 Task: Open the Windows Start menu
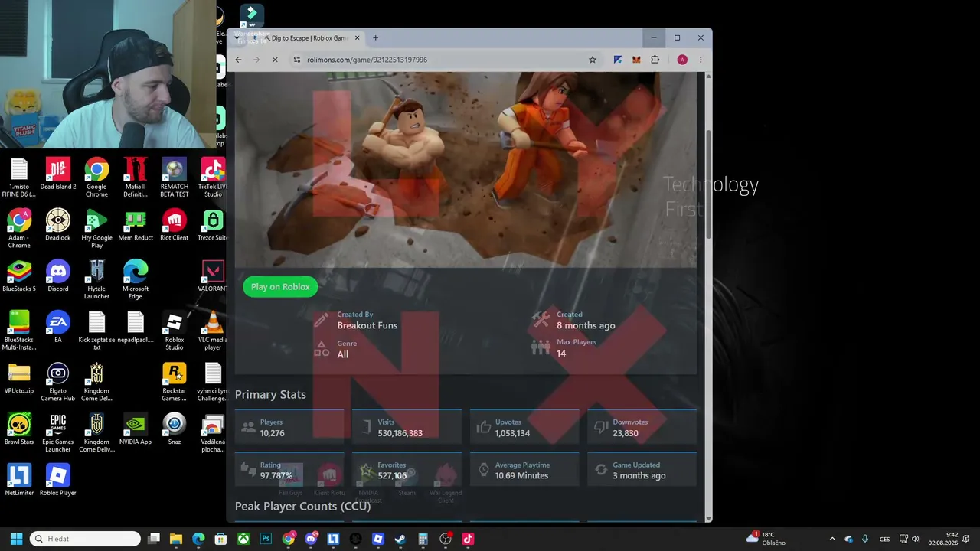16,539
